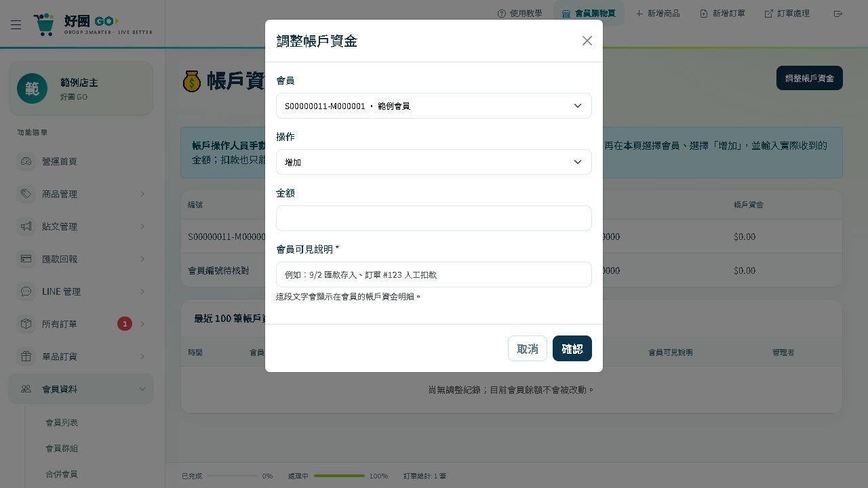The height and width of the screenshot is (488, 868).
Task: Click the 處理中 progress bar
Action: (x=339, y=476)
